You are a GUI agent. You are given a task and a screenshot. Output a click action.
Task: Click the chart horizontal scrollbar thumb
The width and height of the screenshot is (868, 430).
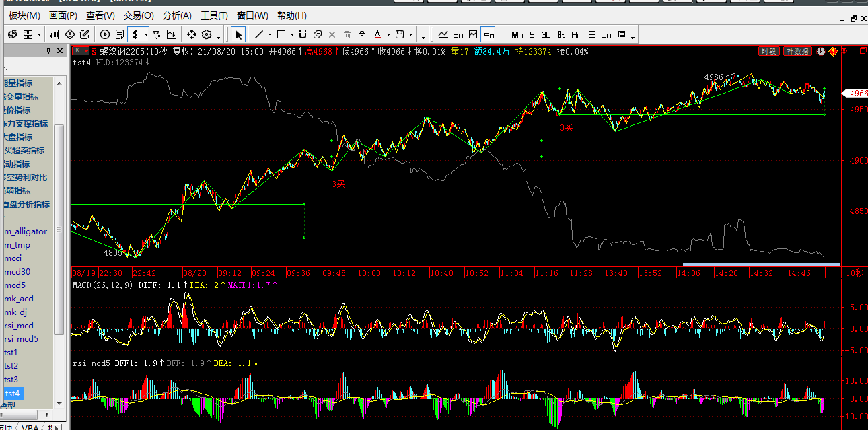click(x=761, y=264)
